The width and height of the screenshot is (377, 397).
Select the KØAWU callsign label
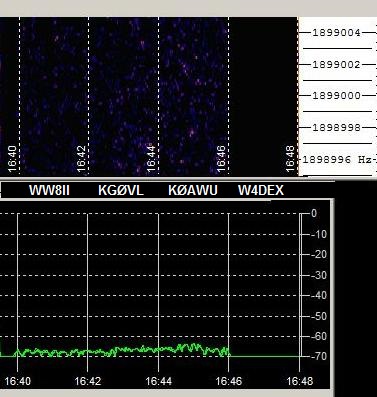(x=193, y=191)
